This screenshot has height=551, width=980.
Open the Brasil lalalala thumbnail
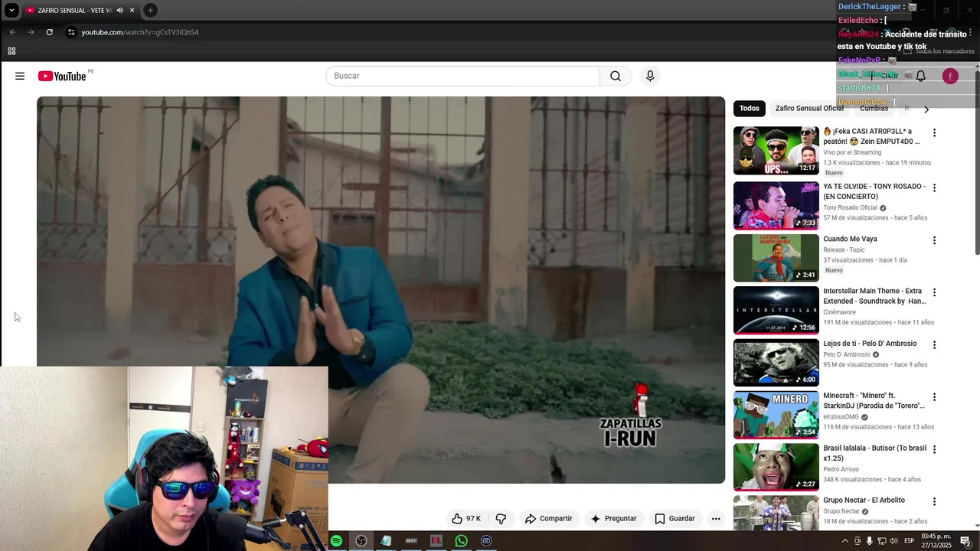pyautogui.click(x=776, y=467)
